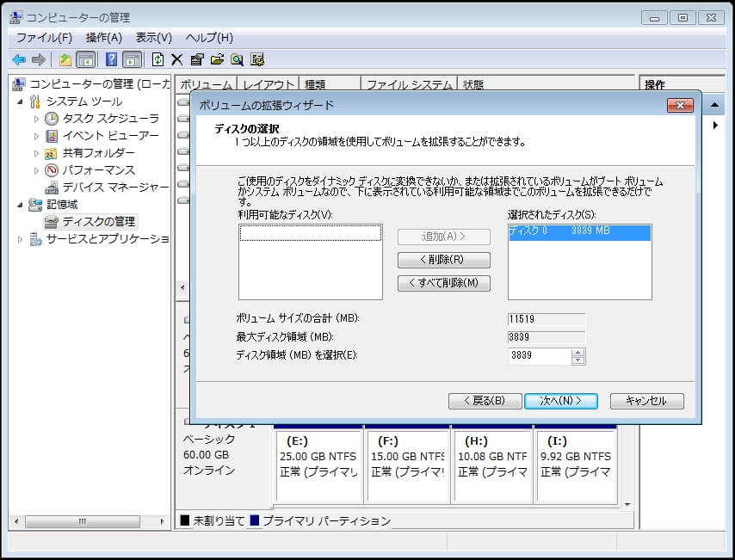Increase disk space value with up spinner
Screen dimensions: 735x560
577,351
